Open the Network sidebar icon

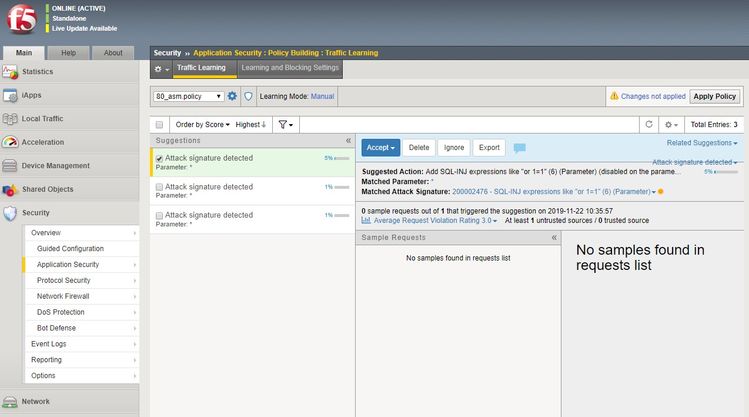tap(10, 402)
